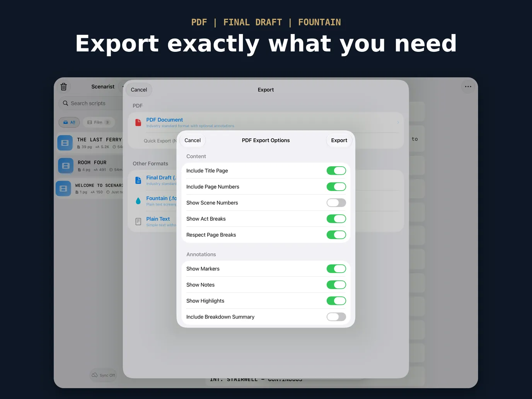The width and height of the screenshot is (532, 399).
Task: Choose the Plain Text format
Action: tap(158, 219)
